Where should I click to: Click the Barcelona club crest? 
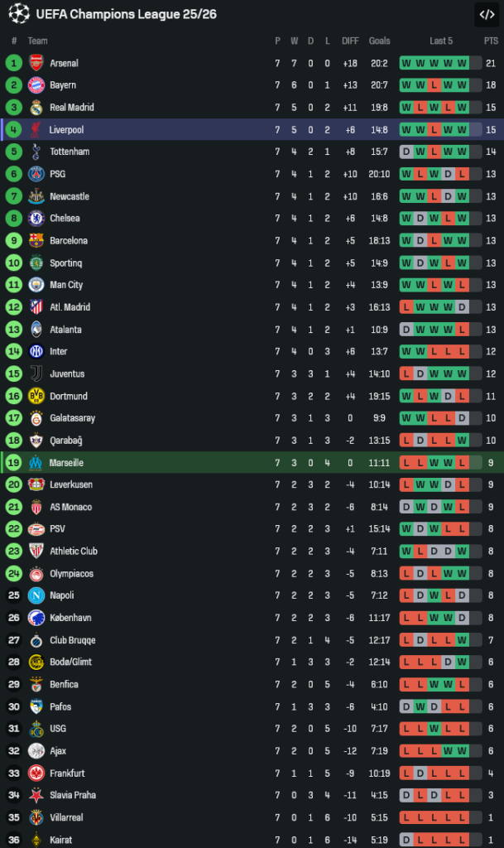coord(36,241)
